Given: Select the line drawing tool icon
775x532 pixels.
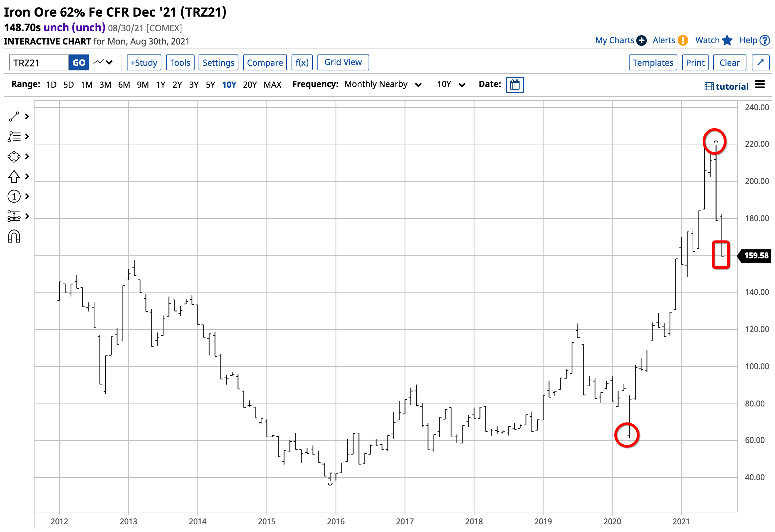Looking at the screenshot, I should (x=14, y=117).
